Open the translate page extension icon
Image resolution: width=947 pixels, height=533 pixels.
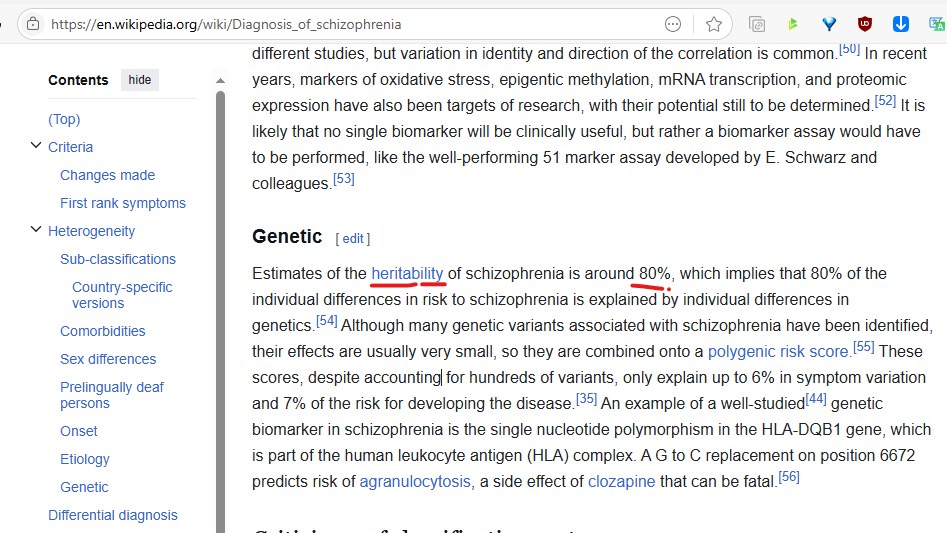click(x=936, y=24)
